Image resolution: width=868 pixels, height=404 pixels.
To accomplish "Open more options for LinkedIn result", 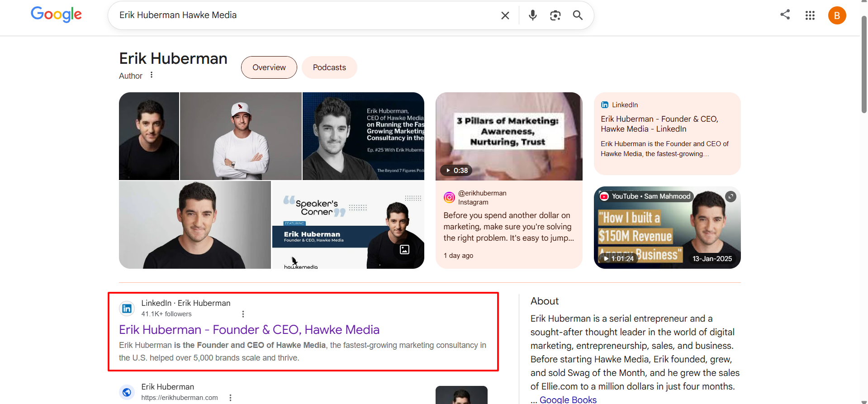I will [243, 314].
